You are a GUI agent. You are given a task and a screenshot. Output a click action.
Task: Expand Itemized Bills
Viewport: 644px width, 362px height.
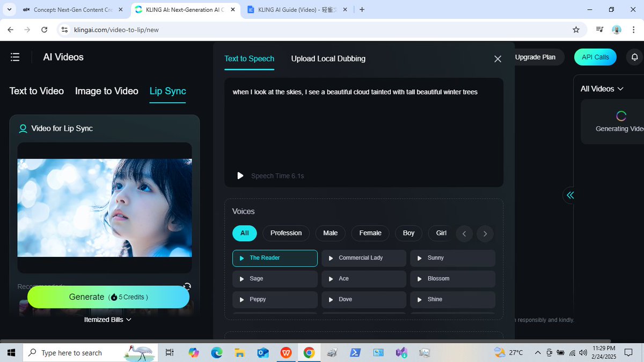108,320
